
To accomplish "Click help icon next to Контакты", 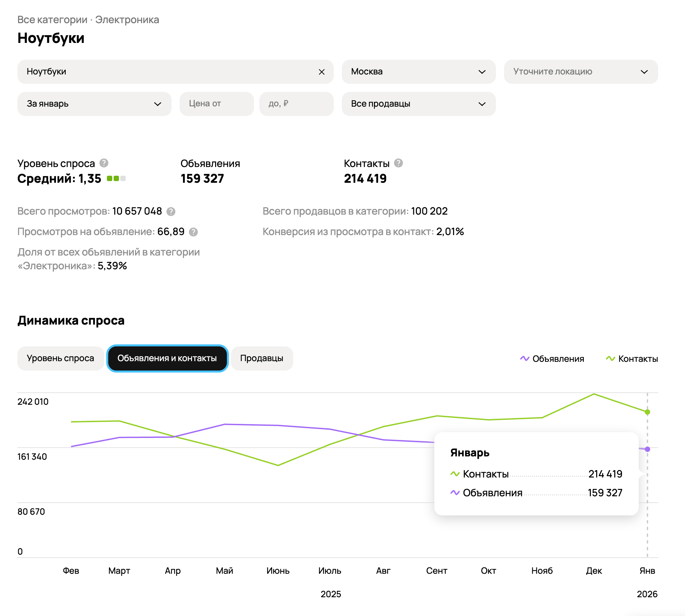I will click(398, 163).
